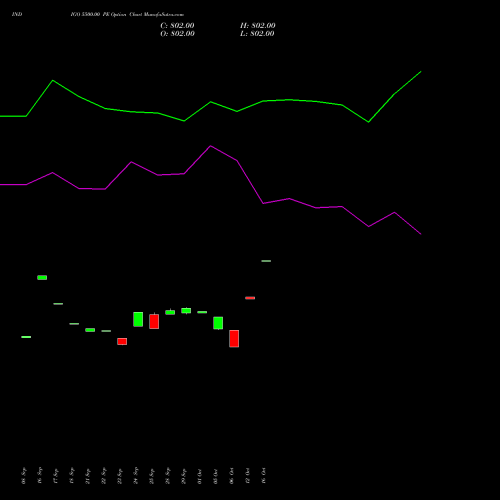
Task: Click the 24 Sep date axis label
Action: point(136,476)
